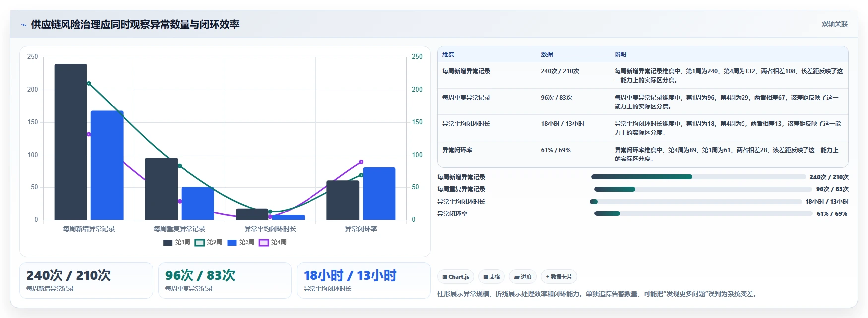Screen dimensions: 868x318
Task: Click the 维度 column header
Action: point(448,54)
